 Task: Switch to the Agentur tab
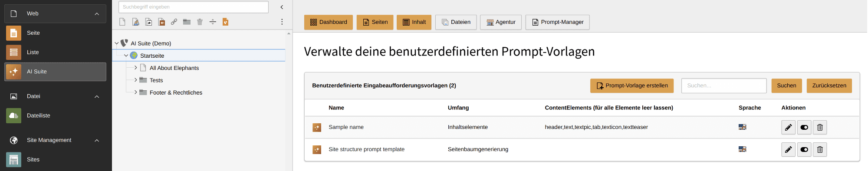coord(501,22)
